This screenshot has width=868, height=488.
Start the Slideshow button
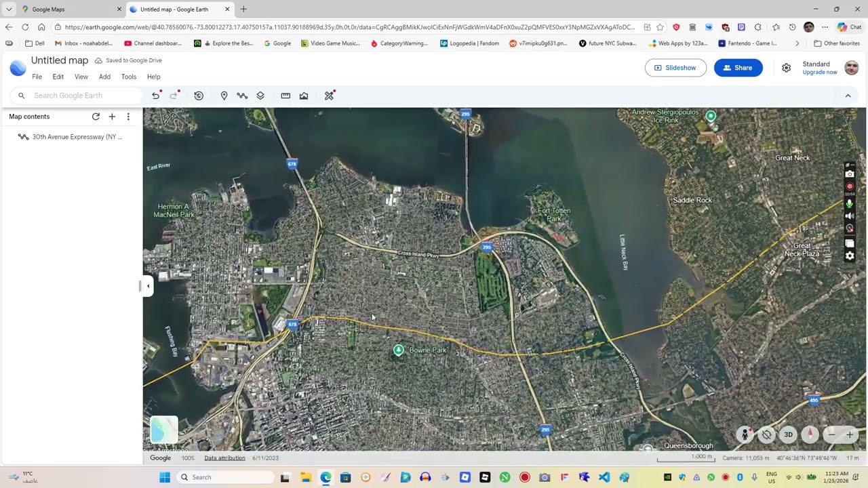(x=675, y=68)
